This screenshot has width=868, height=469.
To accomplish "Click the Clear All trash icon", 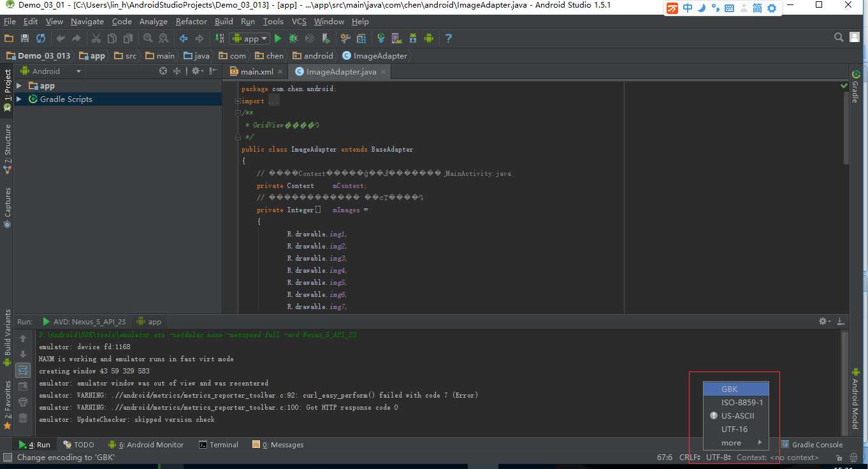I will click(23, 418).
